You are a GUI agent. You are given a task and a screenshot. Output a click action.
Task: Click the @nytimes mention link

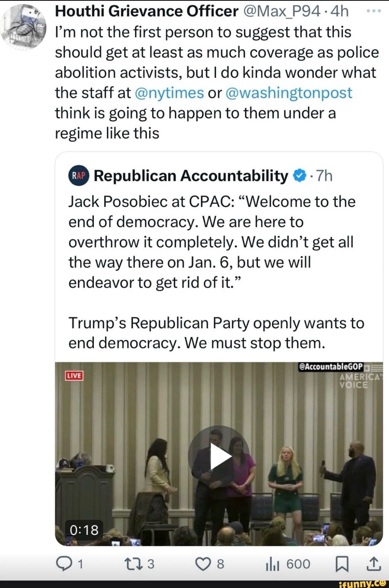coord(169,93)
